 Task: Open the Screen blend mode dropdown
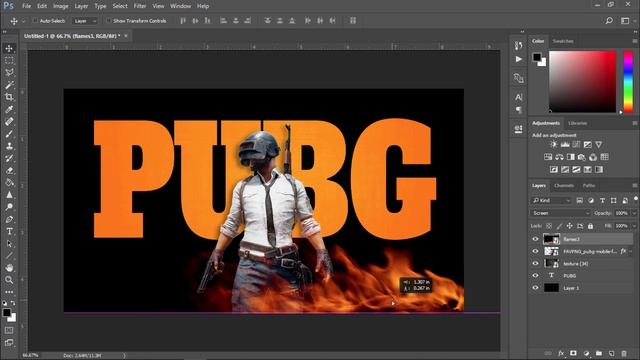pos(560,213)
